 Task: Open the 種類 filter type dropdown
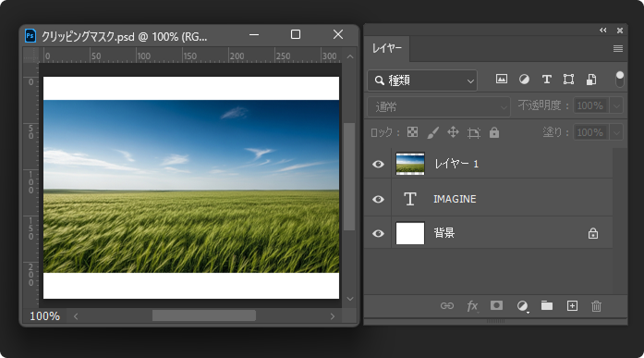[x=422, y=80]
